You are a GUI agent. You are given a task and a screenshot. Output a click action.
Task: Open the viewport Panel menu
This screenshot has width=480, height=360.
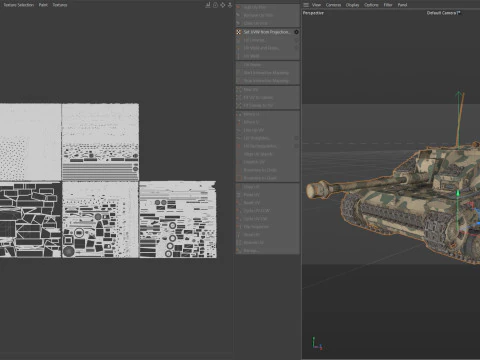coord(402,5)
